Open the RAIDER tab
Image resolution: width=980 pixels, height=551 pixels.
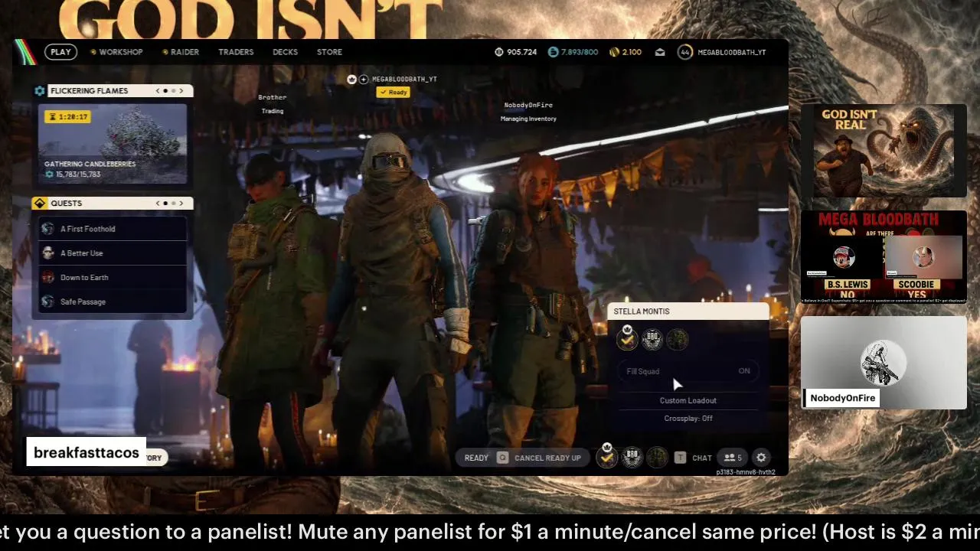tap(181, 52)
